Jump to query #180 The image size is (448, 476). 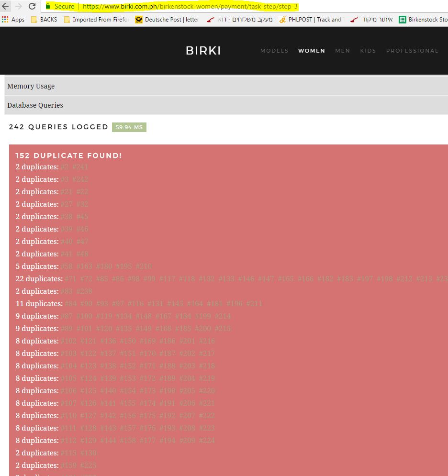tap(104, 266)
